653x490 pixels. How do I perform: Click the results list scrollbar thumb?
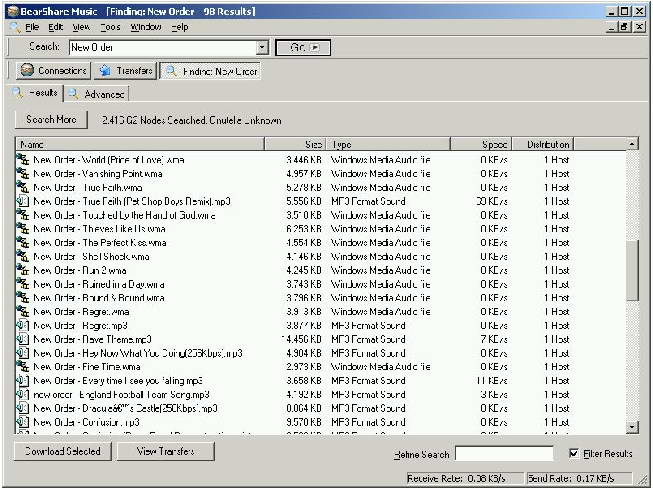coord(632,270)
